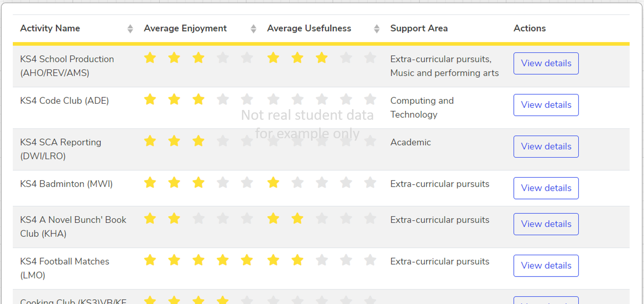Click fourth enjoyment star for Cooking Club
The image size is (644, 304).
[x=223, y=300]
